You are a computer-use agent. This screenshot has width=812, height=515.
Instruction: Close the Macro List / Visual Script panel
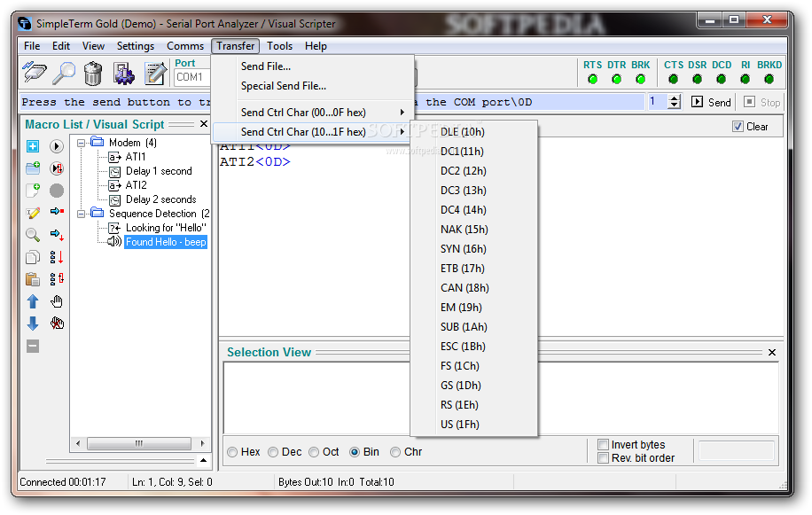[204, 124]
